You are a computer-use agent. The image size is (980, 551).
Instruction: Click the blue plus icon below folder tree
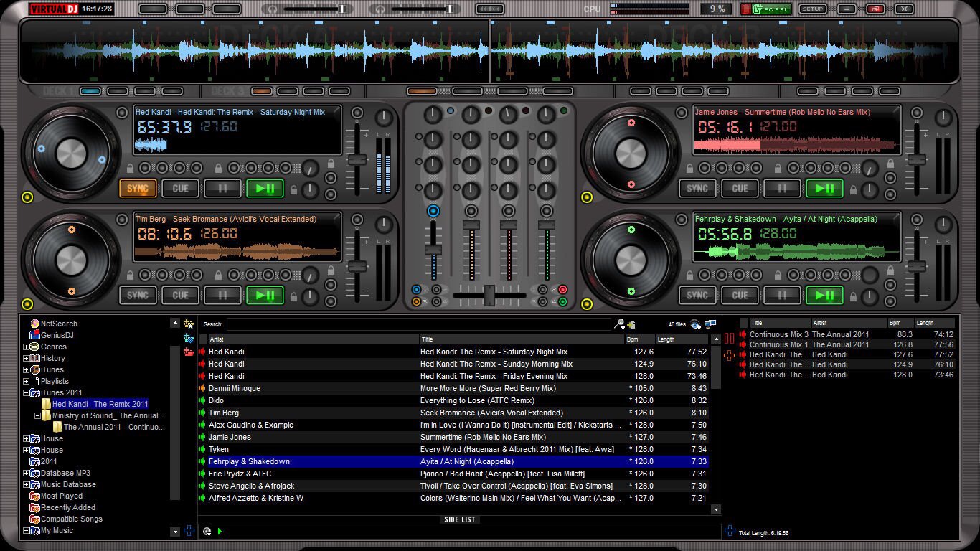coord(189,531)
